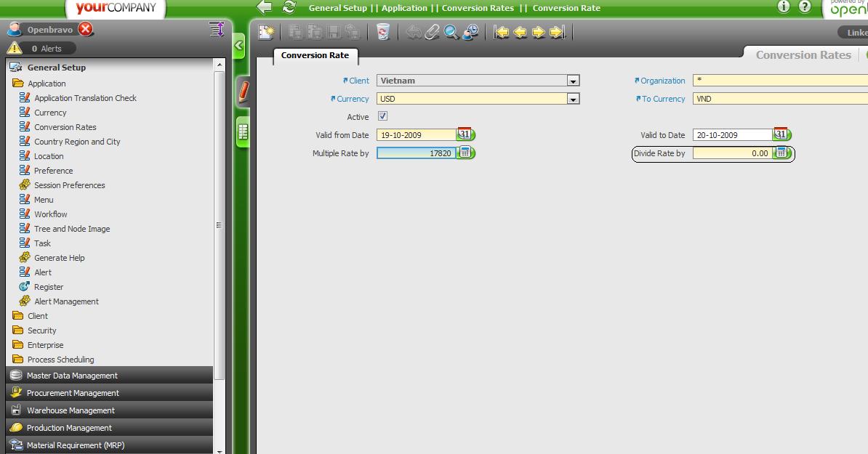This screenshot has width=868, height=454.
Task: Click the green Refresh icon in header
Action: tap(289, 7)
